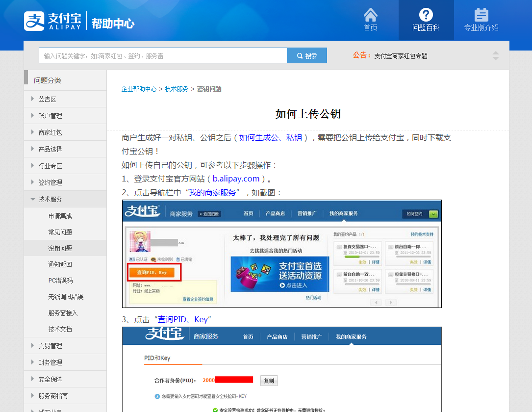Expand the 安全保障 category
This screenshot has height=412, width=532.
pos(65,379)
